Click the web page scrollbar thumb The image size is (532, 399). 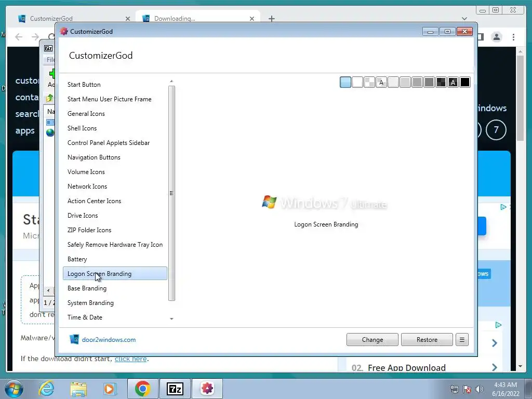point(520,98)
